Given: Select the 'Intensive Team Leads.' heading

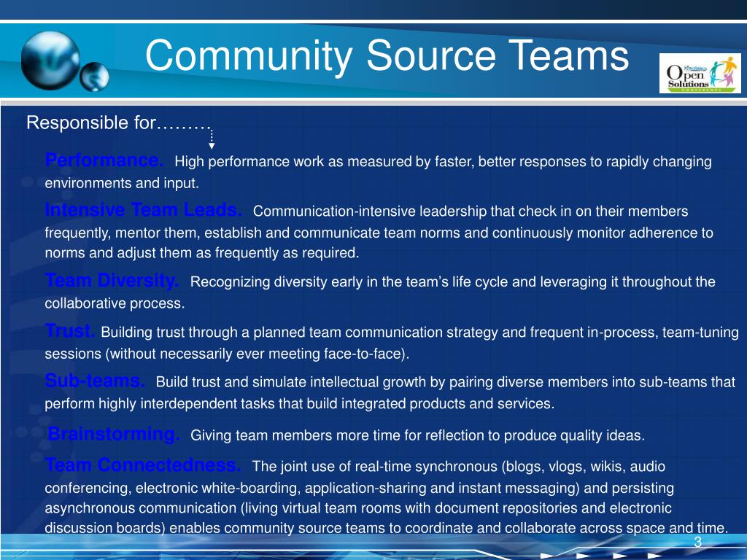Looking at the screenshot, I should click(144, 209).
